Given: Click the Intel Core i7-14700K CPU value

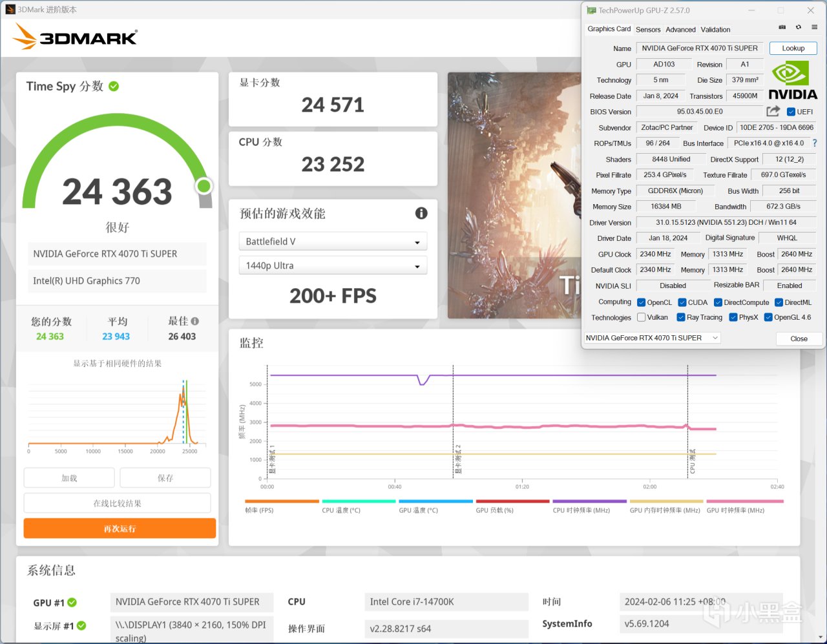Looking at the screenshot, I should pyautogui.click(x=446, y=602).
